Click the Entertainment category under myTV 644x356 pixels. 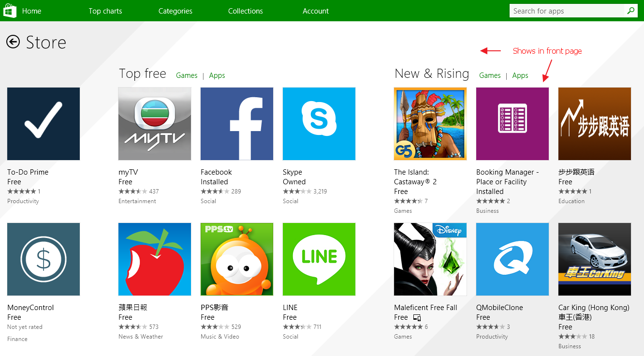coord(137,201)
